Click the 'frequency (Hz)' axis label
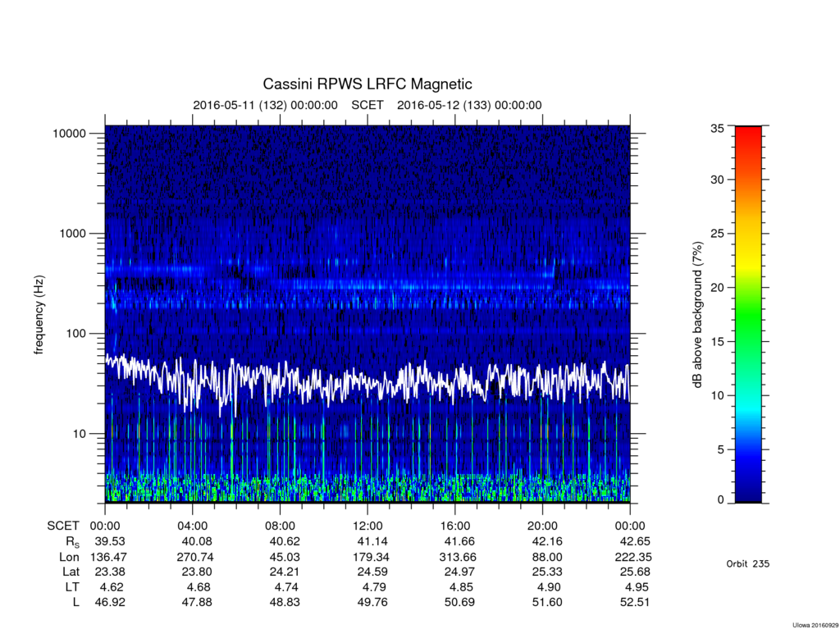 click(x=39, y=315)
